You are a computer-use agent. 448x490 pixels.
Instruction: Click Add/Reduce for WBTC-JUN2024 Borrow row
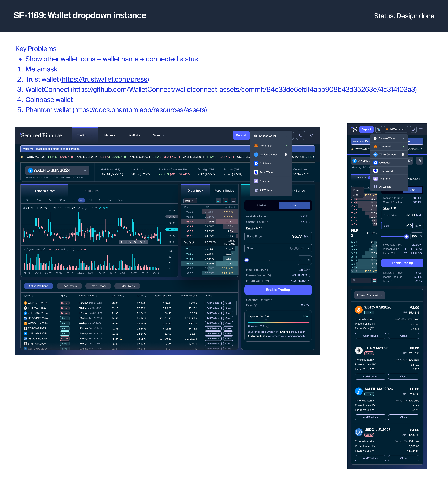tap(213, 303)
